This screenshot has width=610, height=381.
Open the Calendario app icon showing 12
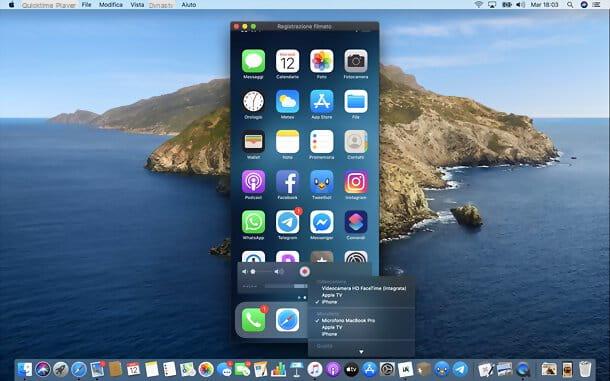point(287,61)
